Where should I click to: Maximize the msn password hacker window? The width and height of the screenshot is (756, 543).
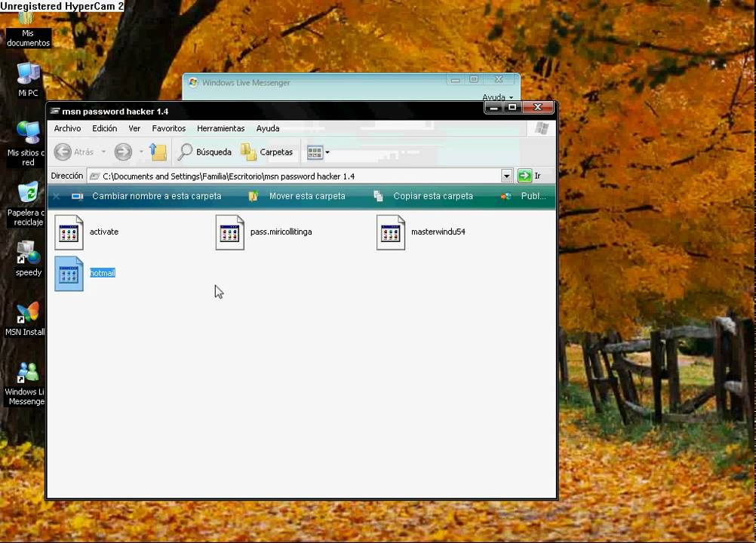tap(512, 107)
